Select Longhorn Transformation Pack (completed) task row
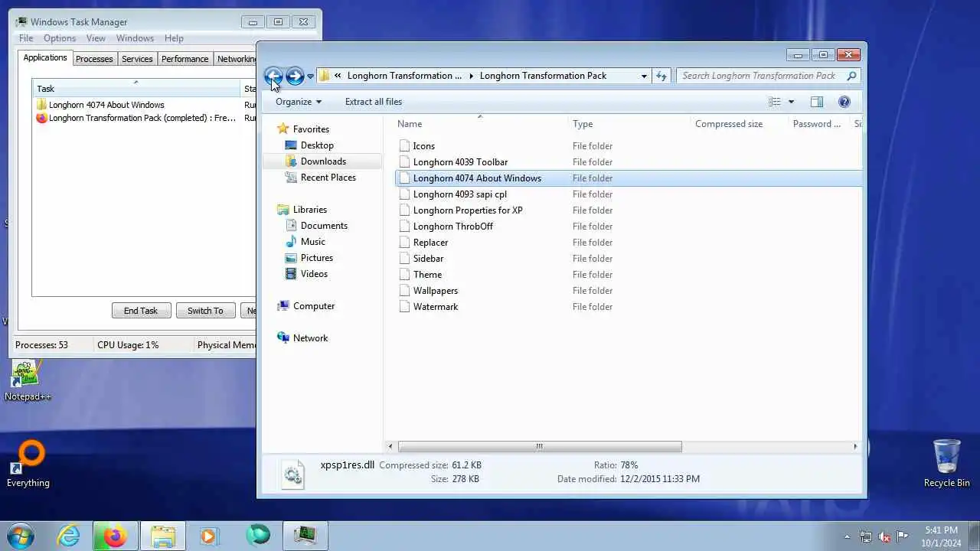This screenshot has width=980, height=551. pos(145,118)
